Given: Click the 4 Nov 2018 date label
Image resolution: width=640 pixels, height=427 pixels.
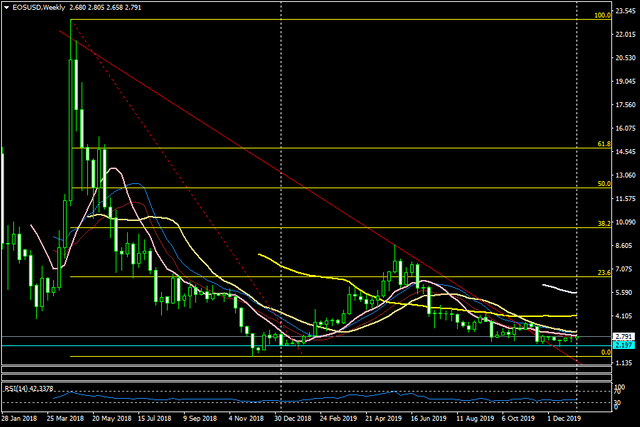Looking at the screenshot, I should coord(246,418).
